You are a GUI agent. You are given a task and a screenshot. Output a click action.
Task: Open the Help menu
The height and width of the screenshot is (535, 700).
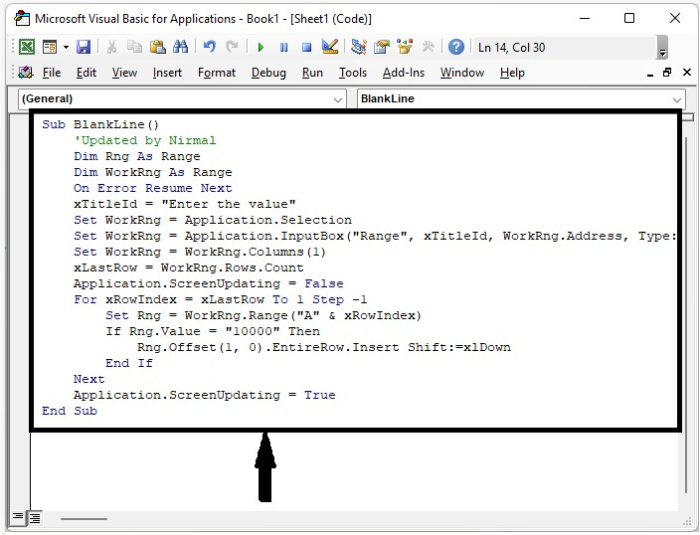[512, 72]
